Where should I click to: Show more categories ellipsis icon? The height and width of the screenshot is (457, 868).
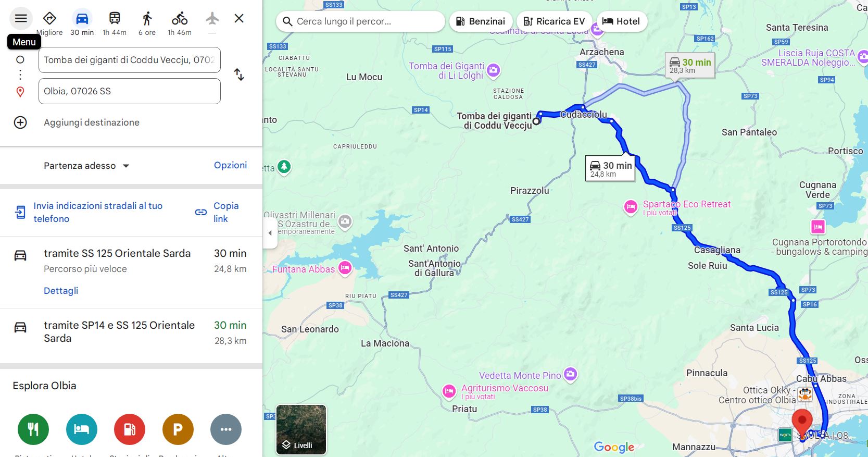226,429
